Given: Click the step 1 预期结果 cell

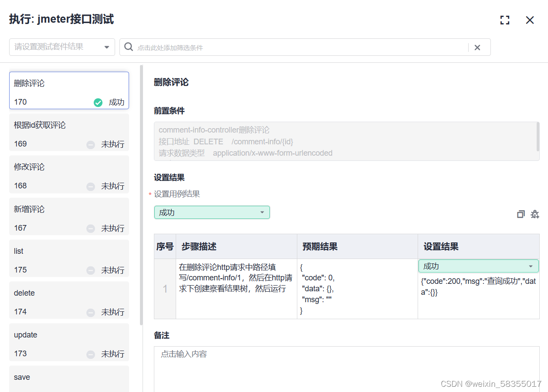Looking at the screenshot, I should pyautogui.click(x=357, y=289).
